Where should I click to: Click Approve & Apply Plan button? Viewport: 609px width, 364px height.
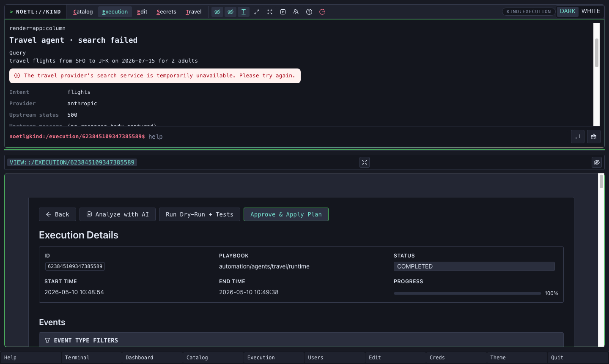(x=286, y=214)
